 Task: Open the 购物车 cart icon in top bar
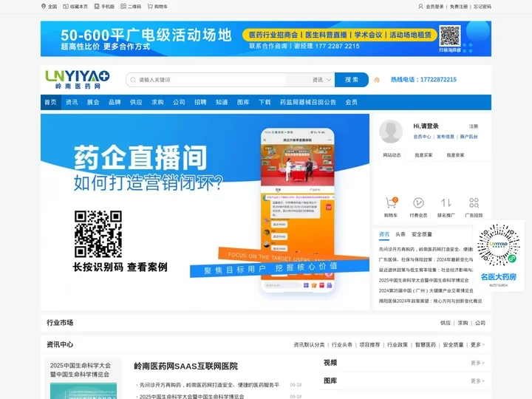point(150,6)
